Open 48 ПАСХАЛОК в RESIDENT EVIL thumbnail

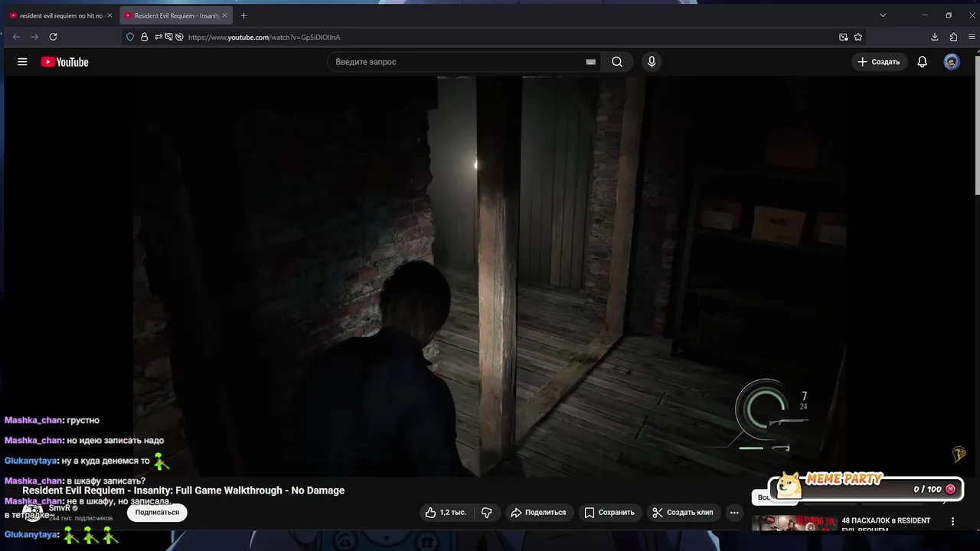click(x=794, y=523)
